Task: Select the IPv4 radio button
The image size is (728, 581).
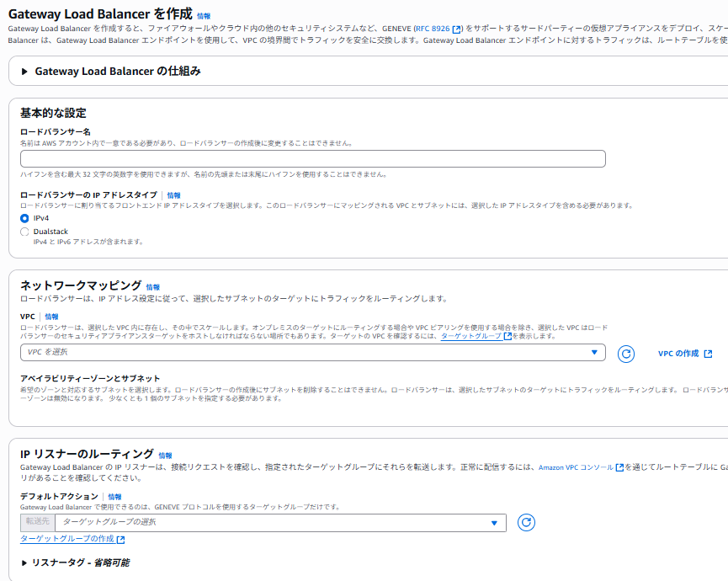Action: tap(24, 218)
